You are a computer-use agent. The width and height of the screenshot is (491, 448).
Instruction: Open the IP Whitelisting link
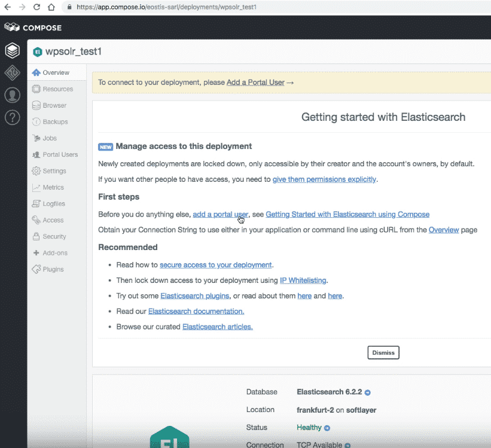(x=303, y=281)
